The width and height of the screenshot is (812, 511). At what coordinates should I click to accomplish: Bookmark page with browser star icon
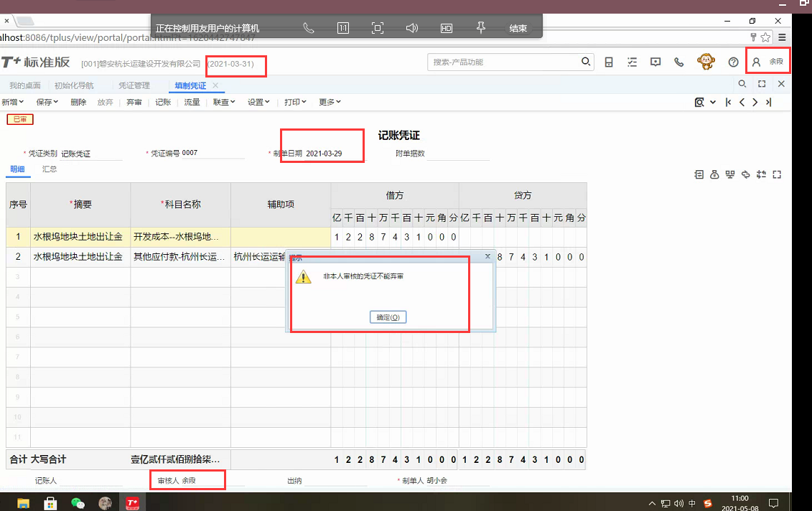(765, 37)
